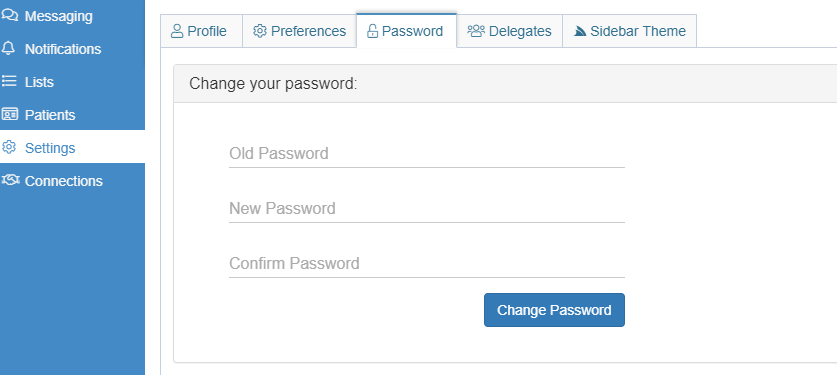Click into the New Password field

[427, 209]
